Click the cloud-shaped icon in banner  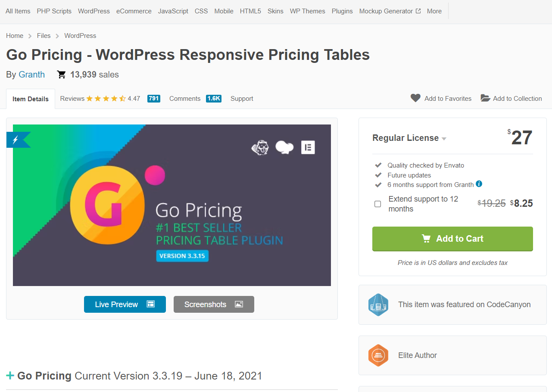(284, 147)
